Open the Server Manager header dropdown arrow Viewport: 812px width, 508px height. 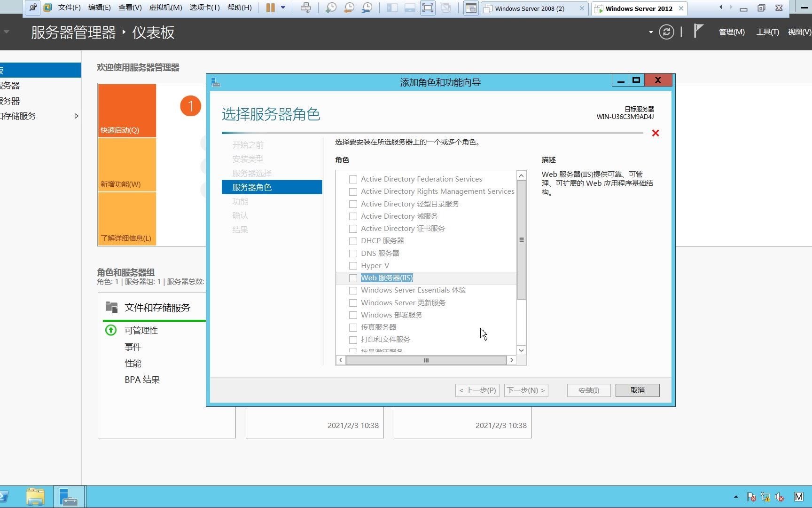(x=651, y=32)
